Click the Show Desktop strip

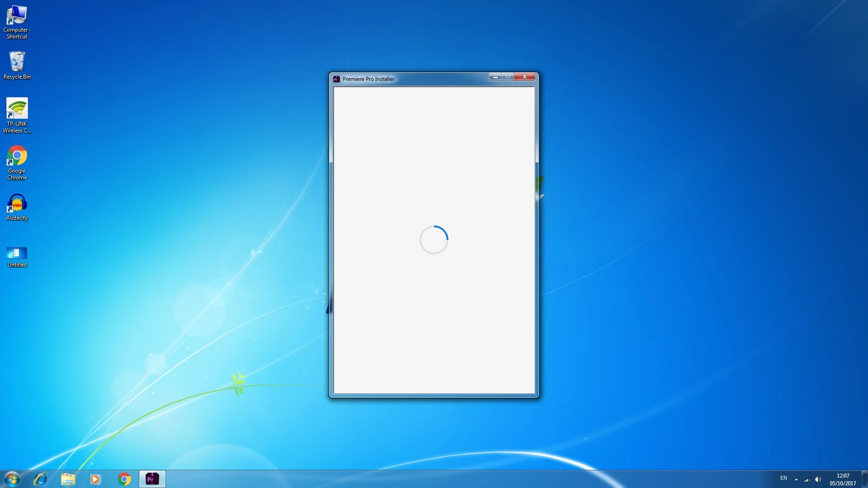click(864, 479)
